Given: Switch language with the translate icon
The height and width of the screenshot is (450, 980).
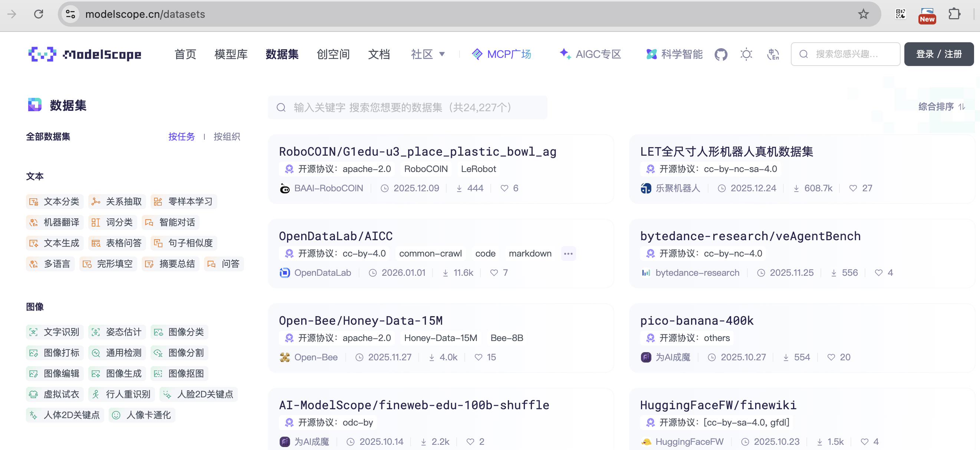Looking at the screenshot, I should coord(773,54).
